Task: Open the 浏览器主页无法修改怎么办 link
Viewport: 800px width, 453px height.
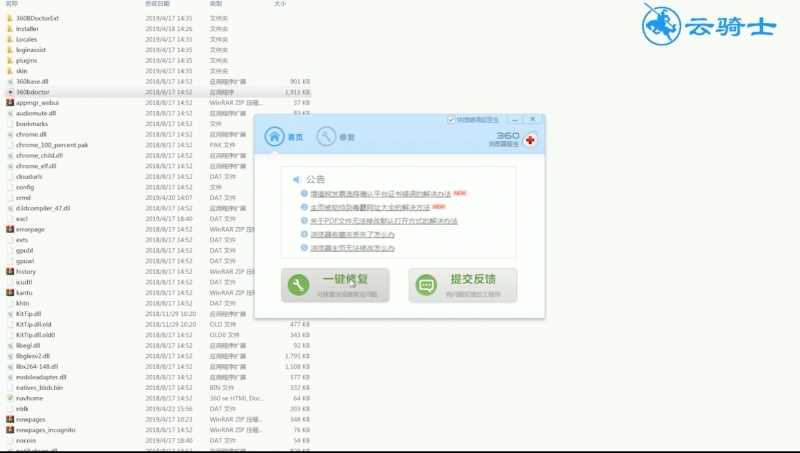Action: click(352, 248)
